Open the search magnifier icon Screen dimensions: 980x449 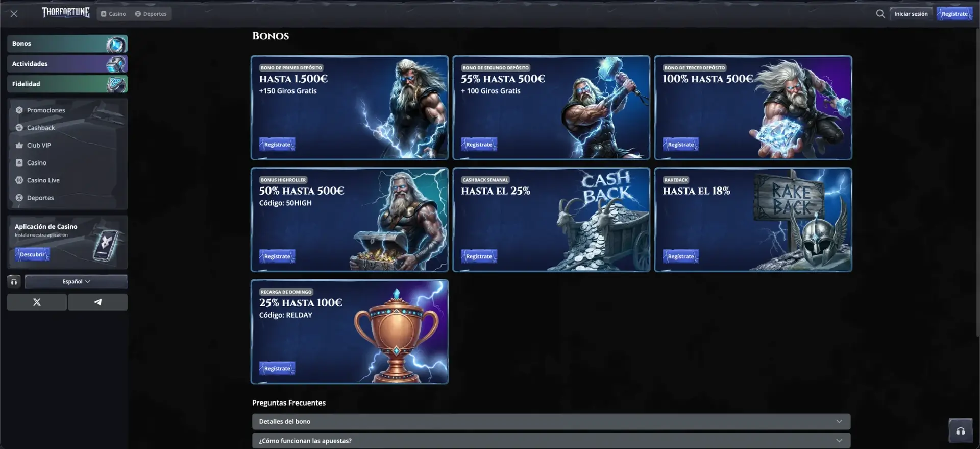click(x=880, y=14)
